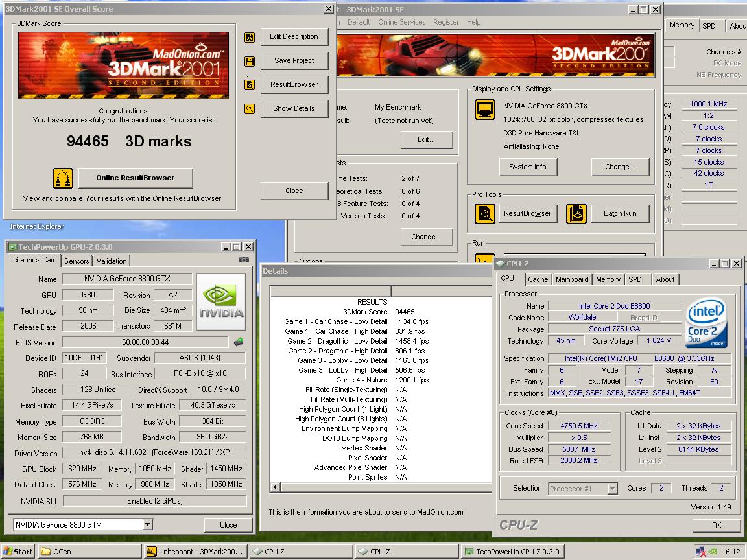Switch to CPU-Z Mainboard tab
This screenshot has width=747, height=560.
click(x=572, y=279)
